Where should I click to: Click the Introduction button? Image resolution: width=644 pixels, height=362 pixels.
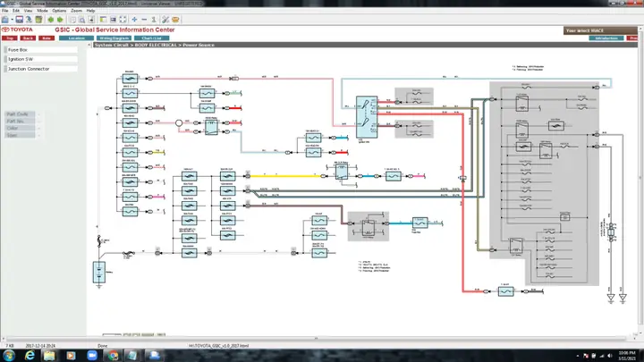click(606, 38)
